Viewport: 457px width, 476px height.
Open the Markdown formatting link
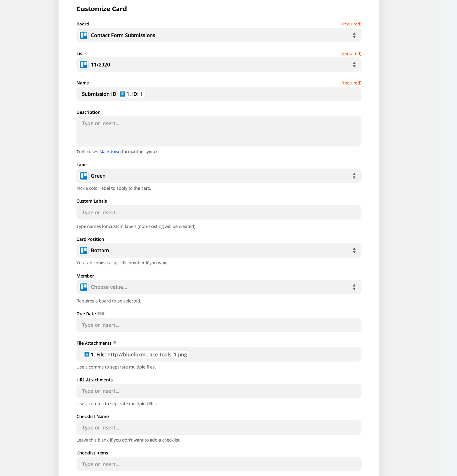click(x=110, y=151)
